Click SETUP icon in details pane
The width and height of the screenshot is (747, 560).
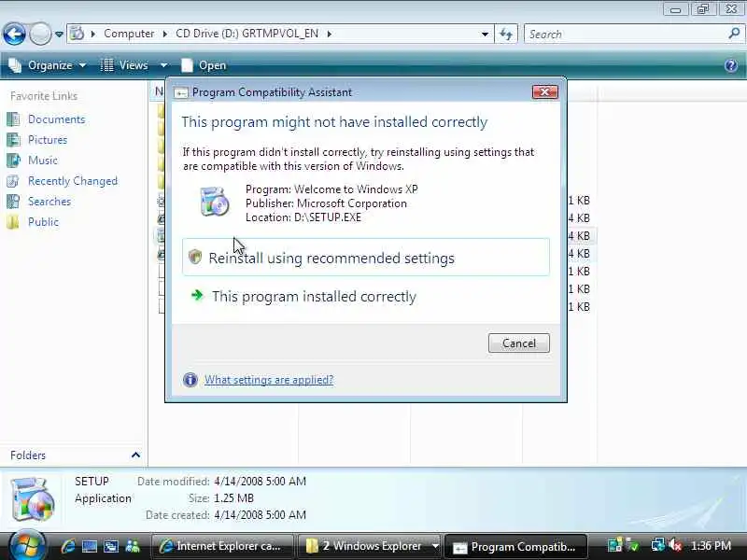(x=33, y=498)
